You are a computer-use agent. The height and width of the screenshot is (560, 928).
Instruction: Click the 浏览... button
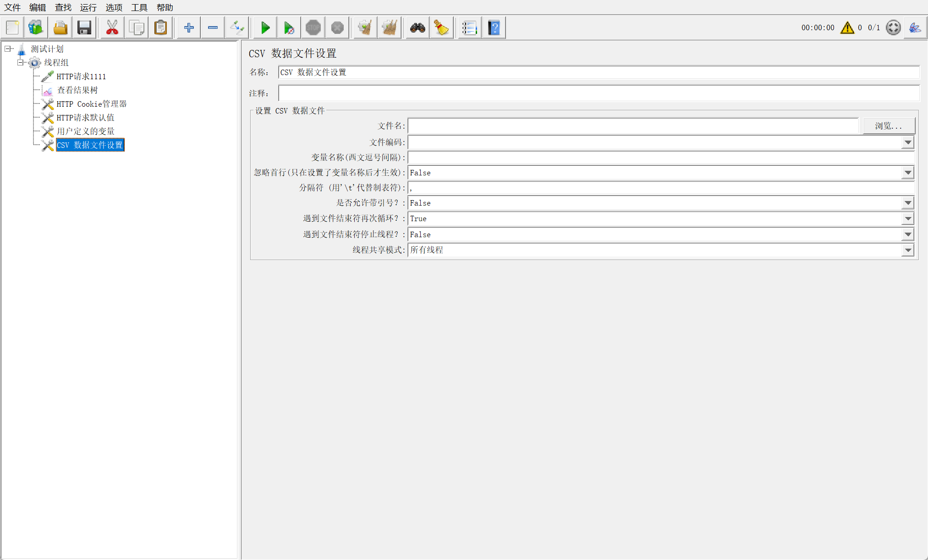click(889, 126)
